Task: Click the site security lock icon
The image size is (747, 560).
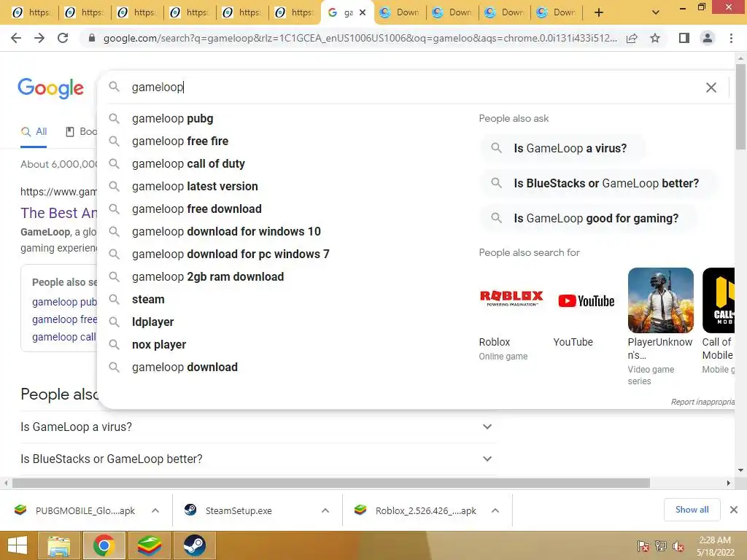Action: [92, 38]
